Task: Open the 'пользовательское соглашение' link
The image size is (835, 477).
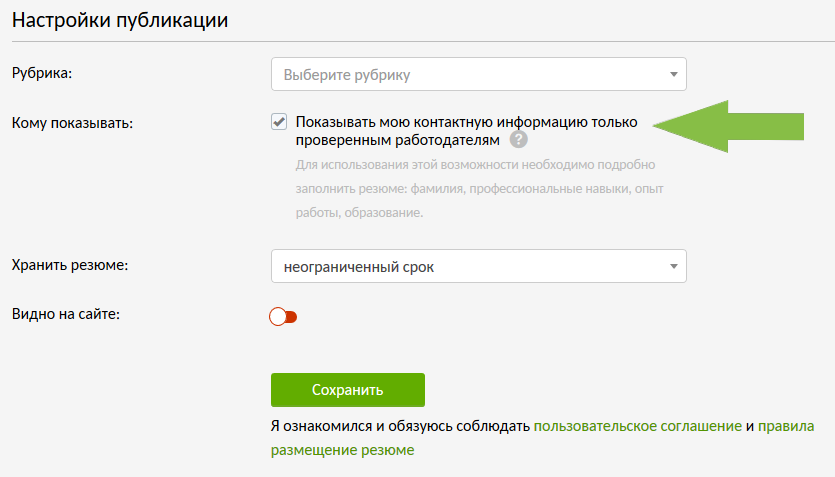Action: click(x=637, y=426)
